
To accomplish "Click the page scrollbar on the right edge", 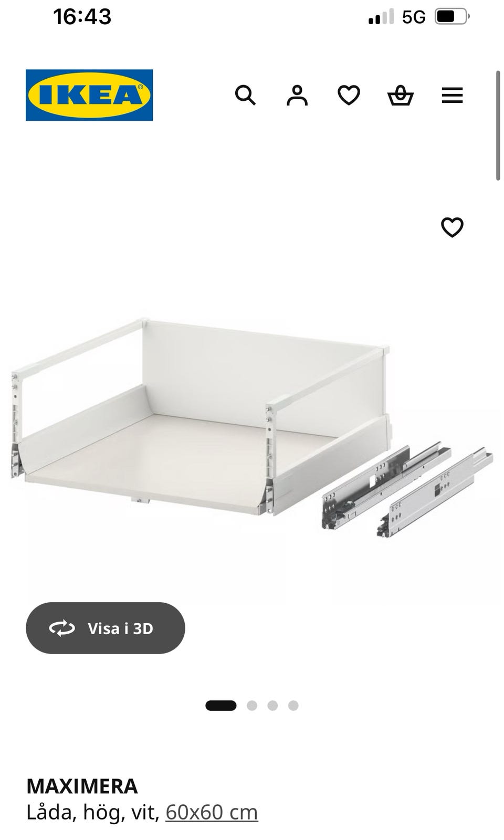I will [498, 125].
